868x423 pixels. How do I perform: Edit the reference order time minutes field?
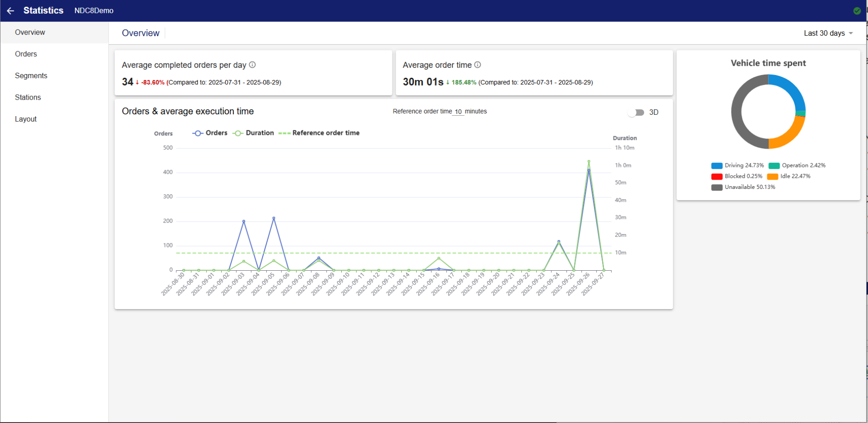tap(458, 112)
